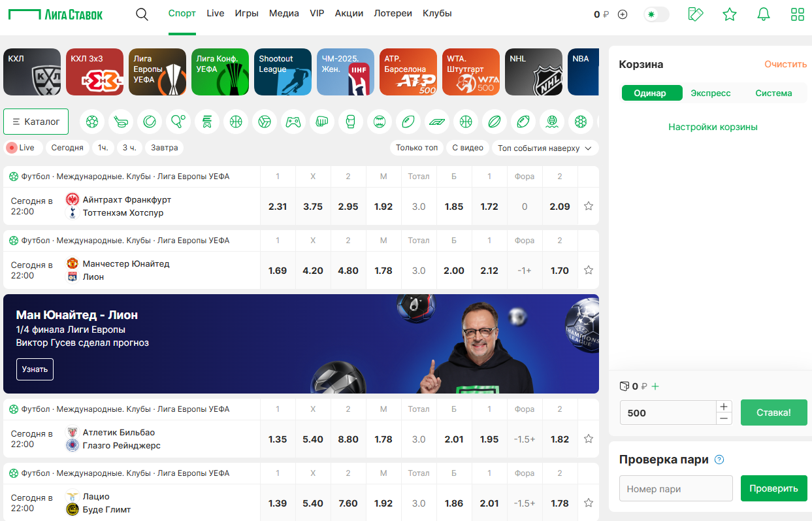Screen dimensions: 812x521
Task: Open the Лотереи navigation item
Action: pos(393,14)
